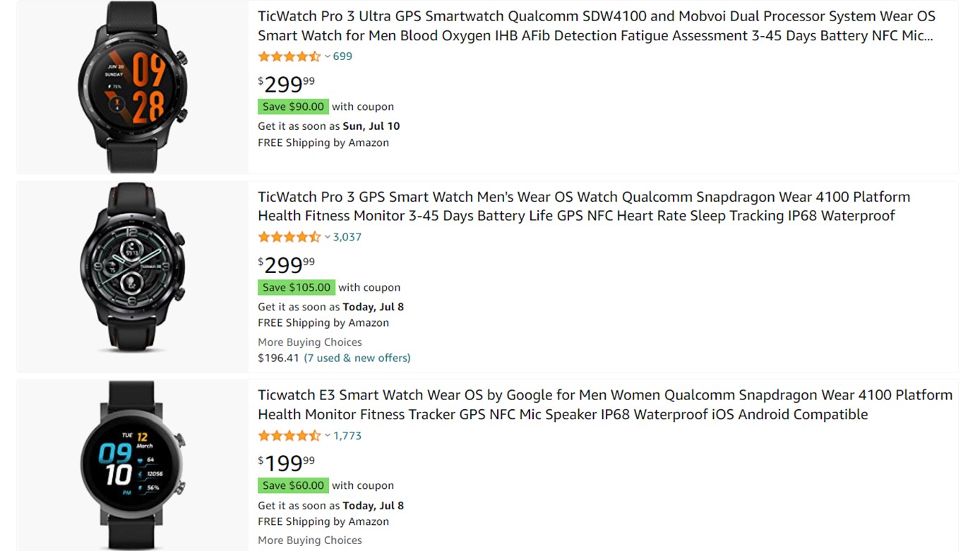Click the Save $90.00 coupon badge
This screenshot has width=980, height=551.
click(293, 107)
